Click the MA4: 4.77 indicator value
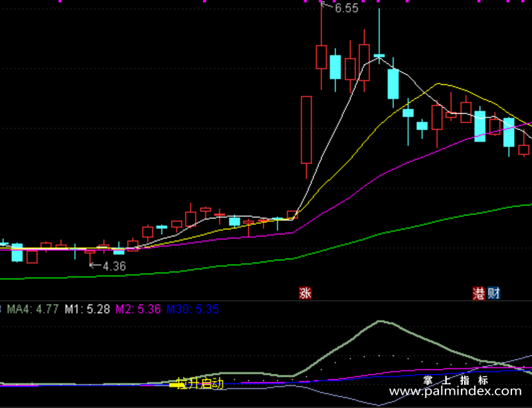 33,309
